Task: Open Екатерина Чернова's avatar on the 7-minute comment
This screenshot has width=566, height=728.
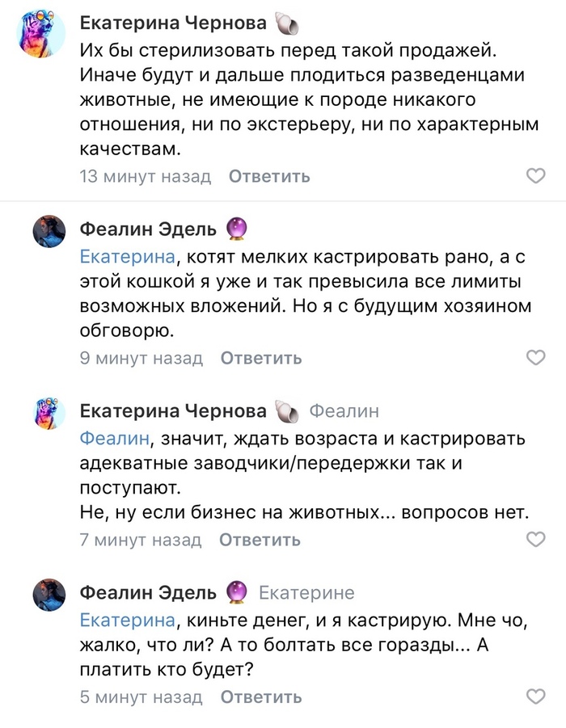Action: (x=48, y=414)
